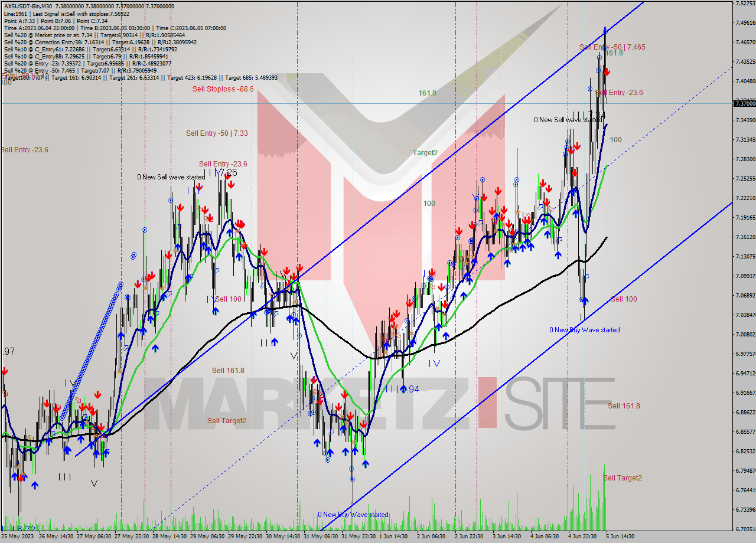Click the '5 Jun 14:30' time axis label

pyautogui.click(x=620, y=537)
